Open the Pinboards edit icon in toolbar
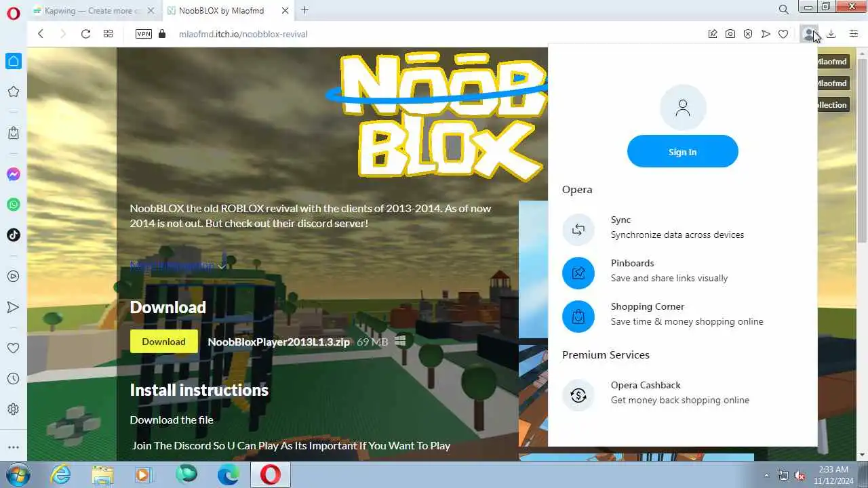 [x=713, y=34]
